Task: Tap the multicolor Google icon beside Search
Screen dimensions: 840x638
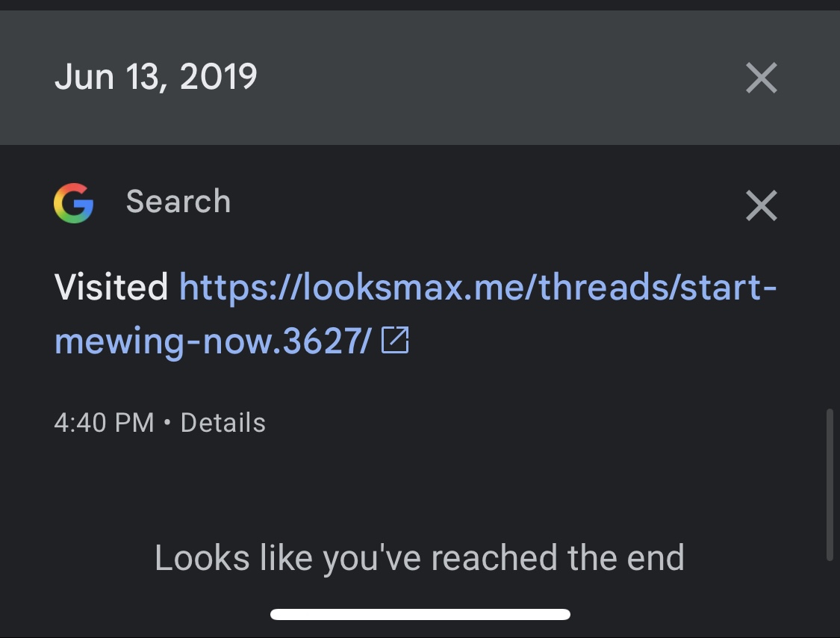Action: pos(73,203)
